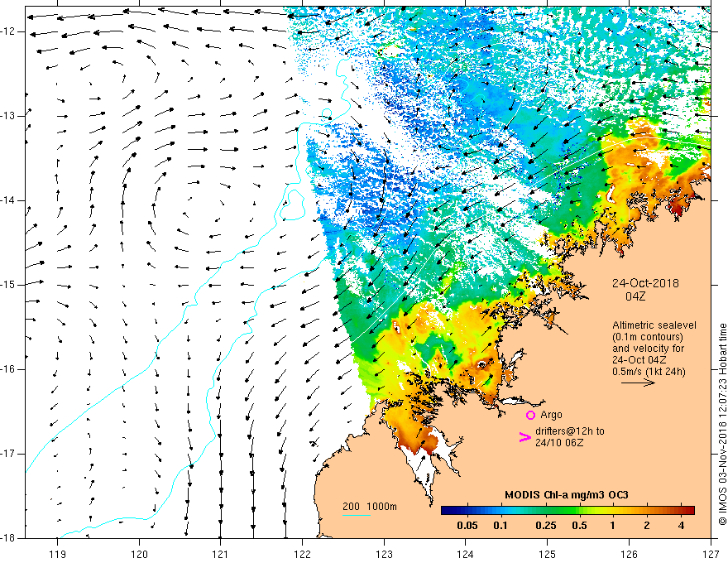Viewport: 728px width, 563px height.
Task: Click the longitude axis label '121'
Action: tap(221, 554)
